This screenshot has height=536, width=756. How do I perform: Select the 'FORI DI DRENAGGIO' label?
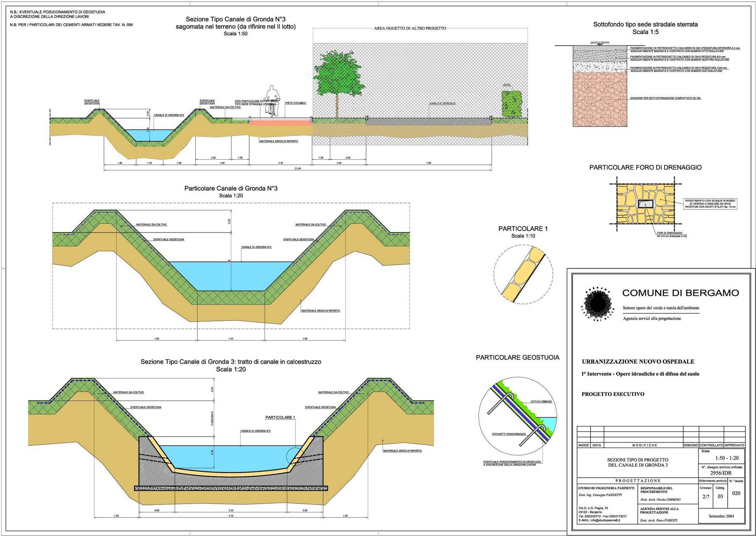[x=669, y=233]
